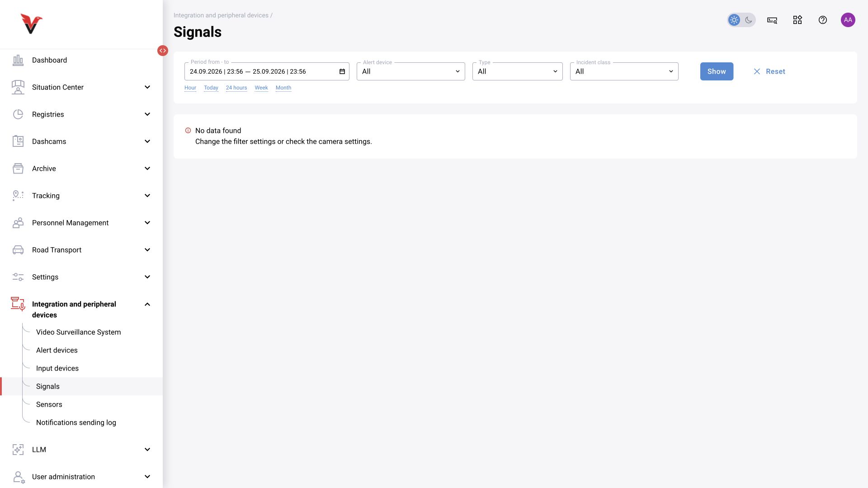Reset the filters
The height and width of the screenshot is (488, 868).
[x=769, y=71]
